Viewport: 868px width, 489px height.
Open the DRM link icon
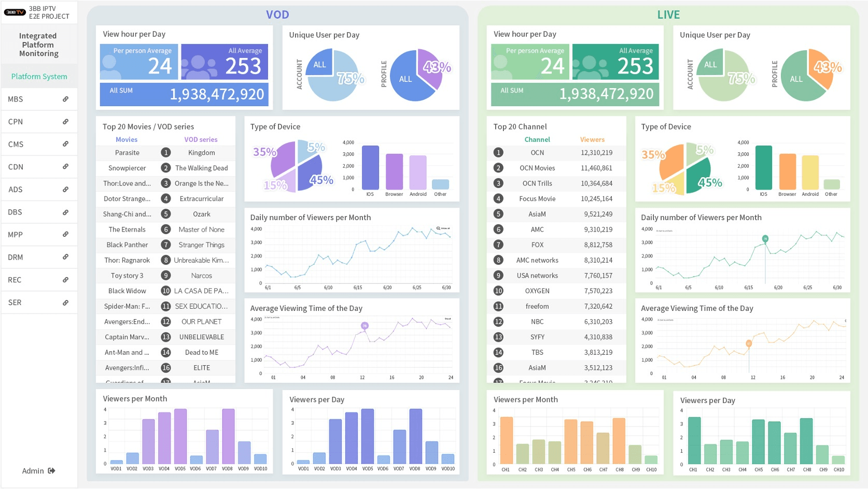[65, 257]
